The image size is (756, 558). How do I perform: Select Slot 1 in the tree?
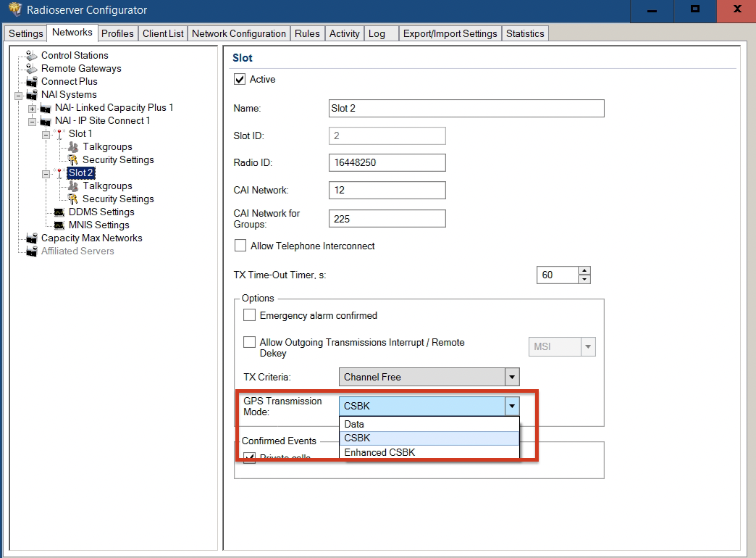click(x=80, y=134)
